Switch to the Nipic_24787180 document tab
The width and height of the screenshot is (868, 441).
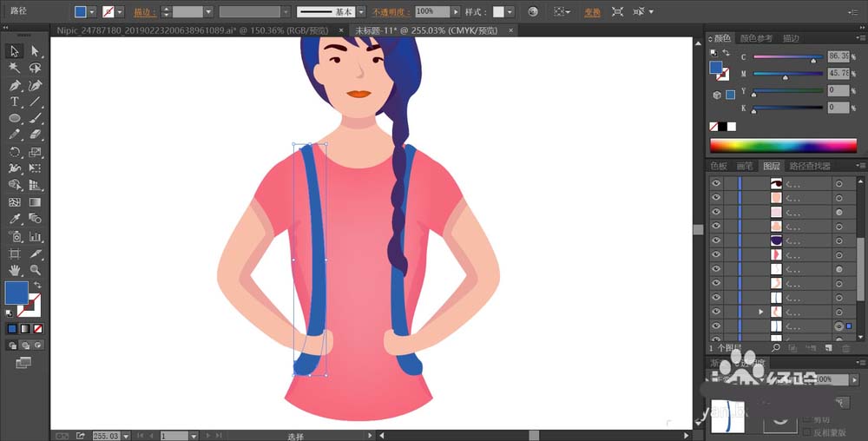pos(192,30)
